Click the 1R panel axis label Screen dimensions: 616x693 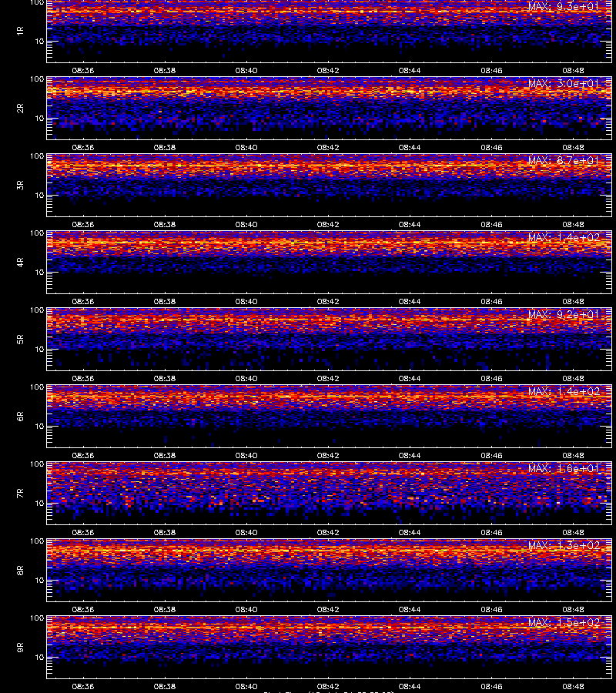click(20, 31)
